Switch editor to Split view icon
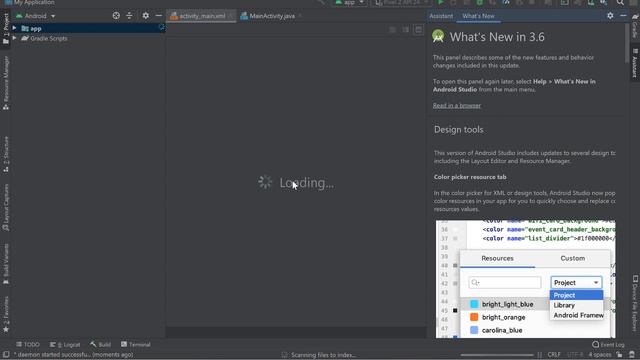640x360 pixels. [405, 29]
